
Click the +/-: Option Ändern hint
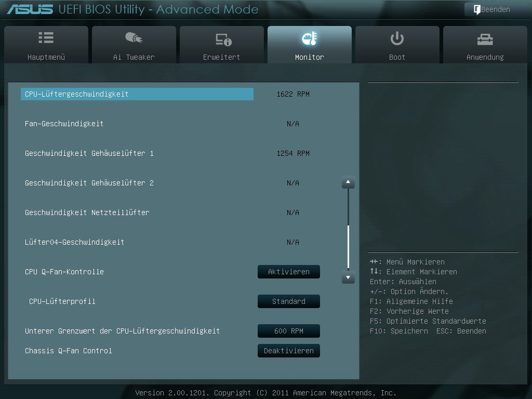[409, 291]
